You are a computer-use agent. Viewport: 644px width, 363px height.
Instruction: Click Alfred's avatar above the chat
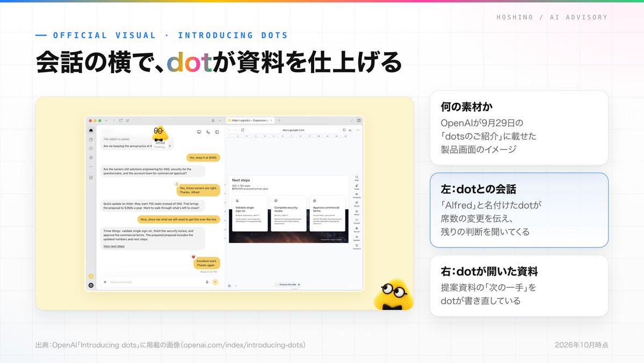click(159, 134)
